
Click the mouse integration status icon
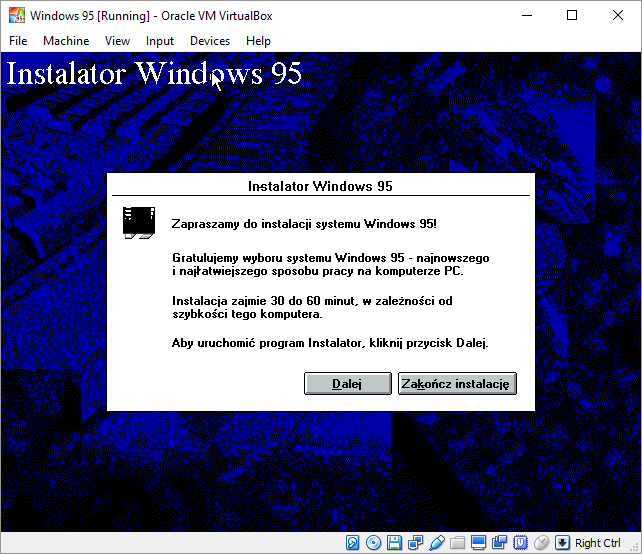point(541,543)
